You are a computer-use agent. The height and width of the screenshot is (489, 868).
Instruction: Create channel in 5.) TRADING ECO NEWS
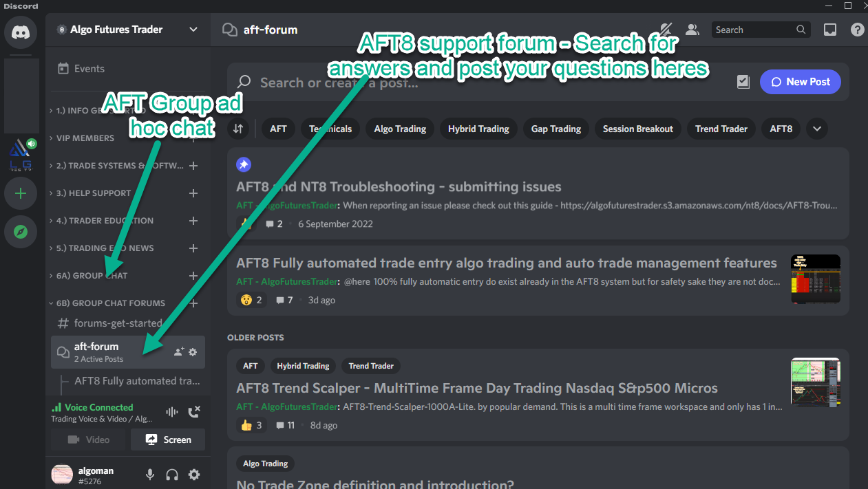point(193,248)
